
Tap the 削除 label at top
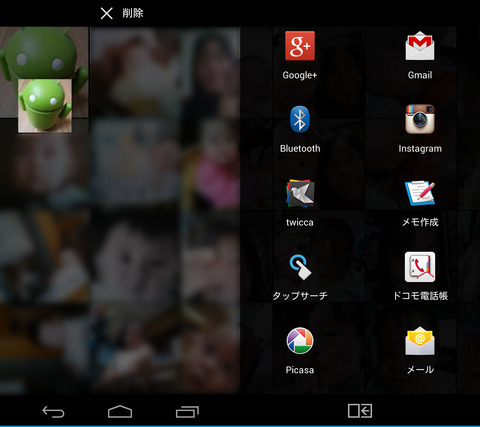tap(133, 13)
